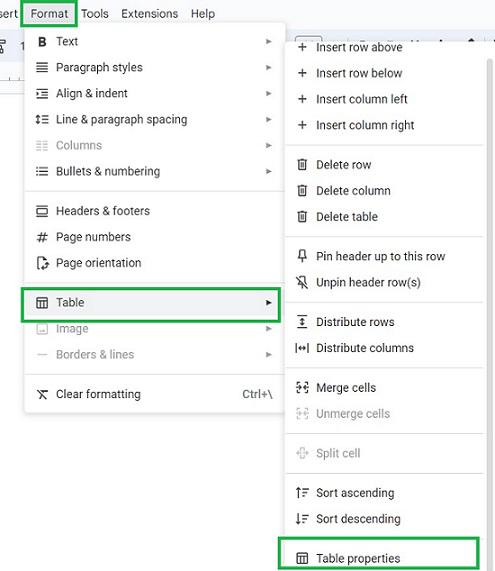Screen dimensions: 495x571
Task: Click the pin icon for Pin header row
Action: [x=302, y=256]
